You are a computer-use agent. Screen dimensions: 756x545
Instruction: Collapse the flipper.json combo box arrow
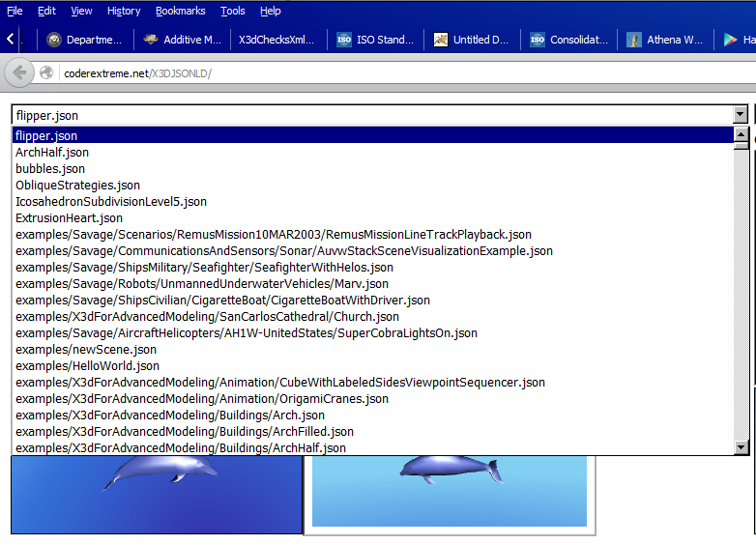(x=741, y=115)
